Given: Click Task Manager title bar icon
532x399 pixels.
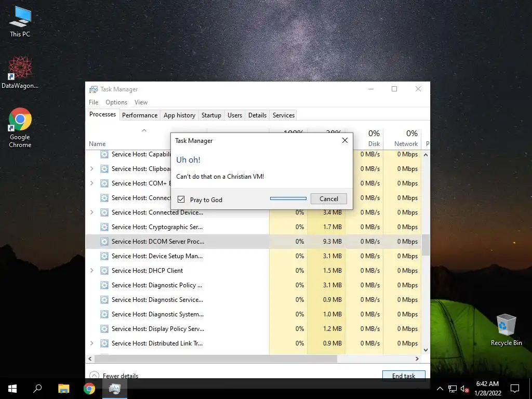Looking at the screenshot, I should [x=94, y=89].
